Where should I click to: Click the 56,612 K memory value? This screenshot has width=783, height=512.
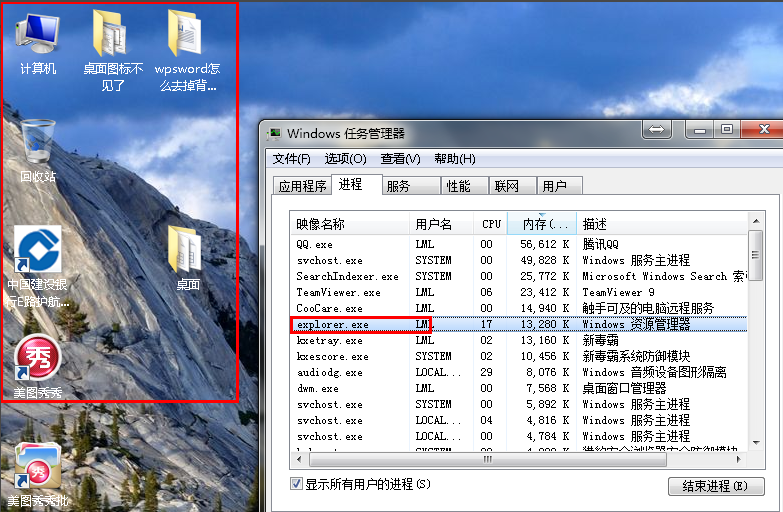545,244
